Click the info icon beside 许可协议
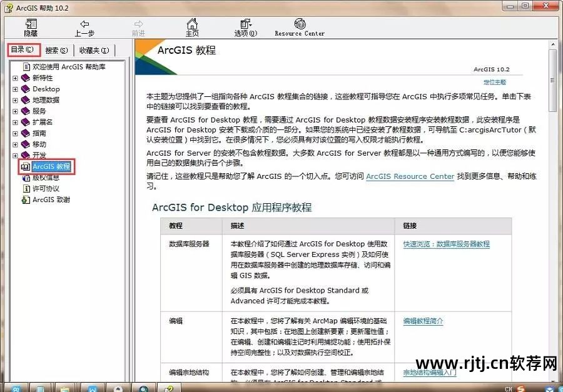Screen dimensions: 563x392 coord(26,189)
